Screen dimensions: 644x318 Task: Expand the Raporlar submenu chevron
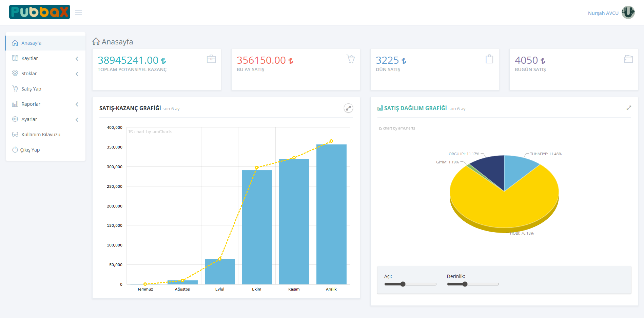tap(77, 104)
